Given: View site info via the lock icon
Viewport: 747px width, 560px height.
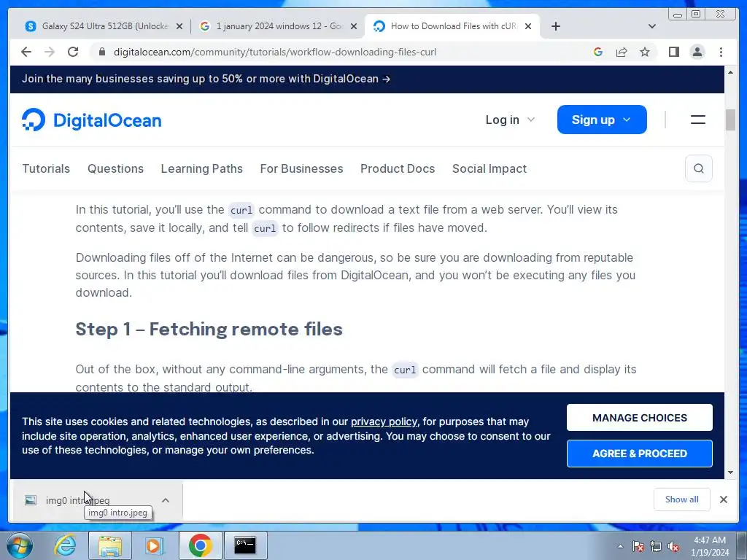Looking at the screenshot, I should point(102,52).
